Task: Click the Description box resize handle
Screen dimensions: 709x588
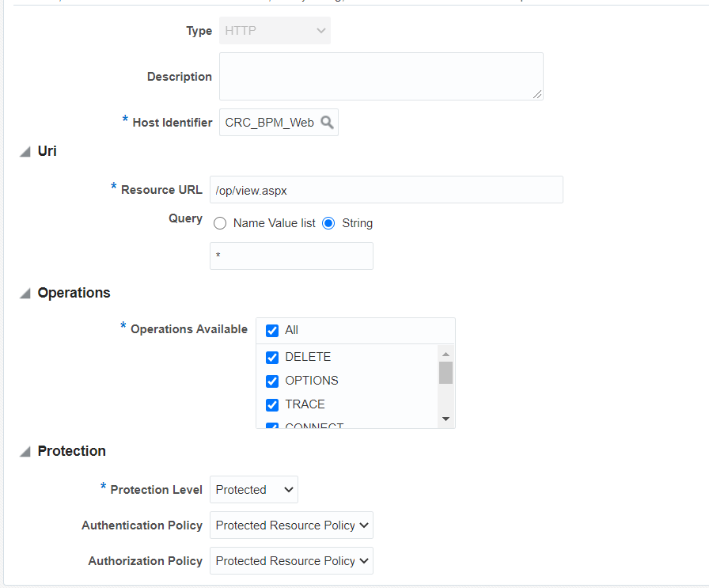Action: tap(537, 94)
